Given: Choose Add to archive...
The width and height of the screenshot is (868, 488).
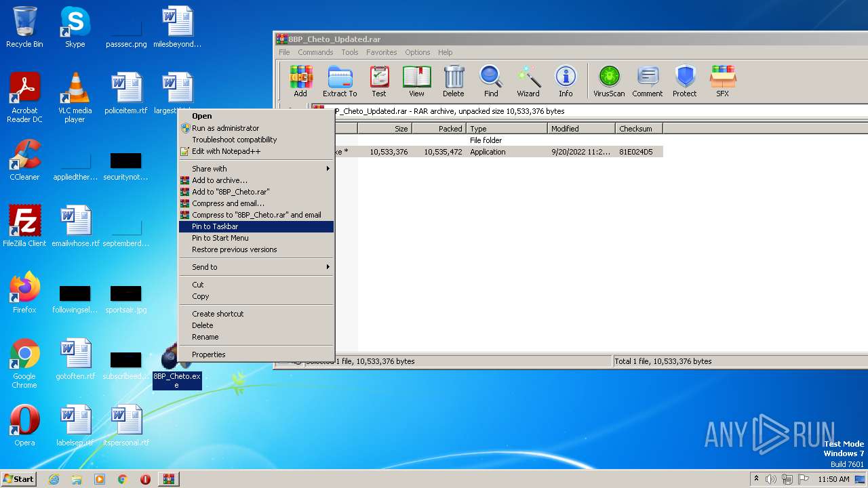Looking at the screenshot, I should pyautogui.click(x=256, y=180).
